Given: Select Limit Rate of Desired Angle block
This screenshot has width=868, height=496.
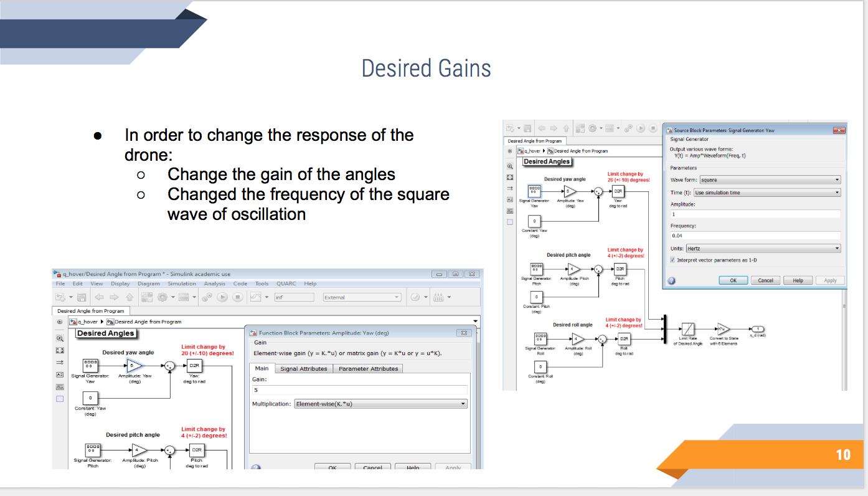Looking at the screenshot, I should click(688, 329).
